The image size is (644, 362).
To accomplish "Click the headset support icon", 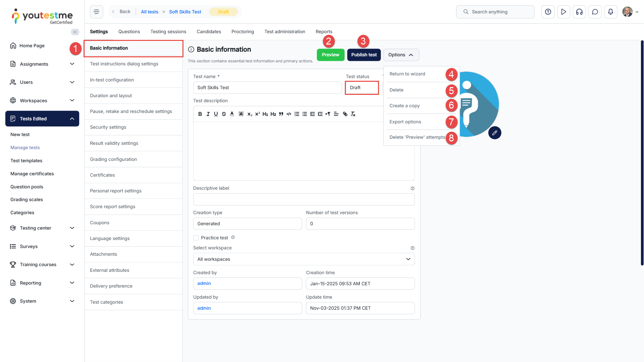I will click(x=579, y=12).
